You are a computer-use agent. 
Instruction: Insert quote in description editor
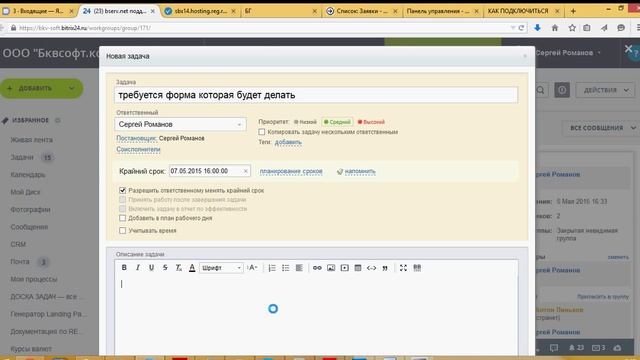[385, 268]
